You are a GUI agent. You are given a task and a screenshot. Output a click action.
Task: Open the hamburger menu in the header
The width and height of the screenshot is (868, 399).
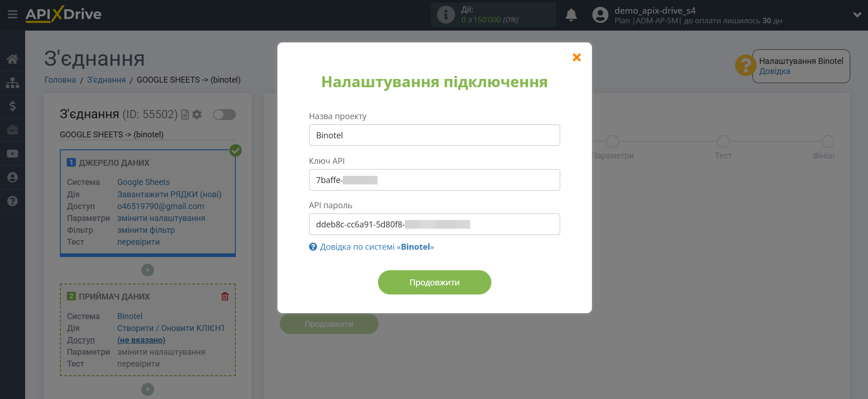click(x=12, y=15)
